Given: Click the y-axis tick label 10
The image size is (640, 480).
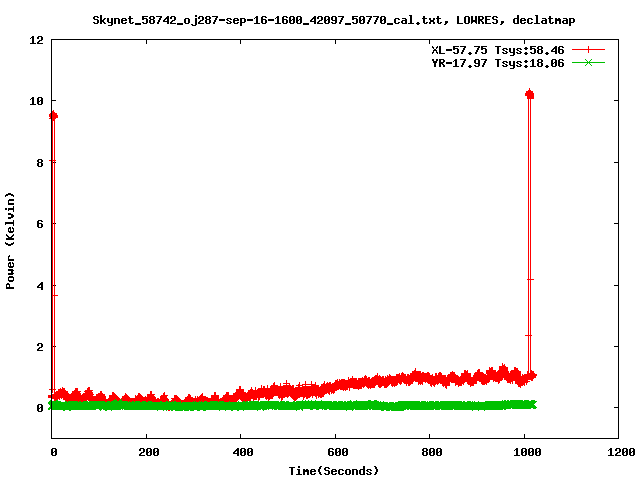Looking at the screenshot, I should pos(36,101).
